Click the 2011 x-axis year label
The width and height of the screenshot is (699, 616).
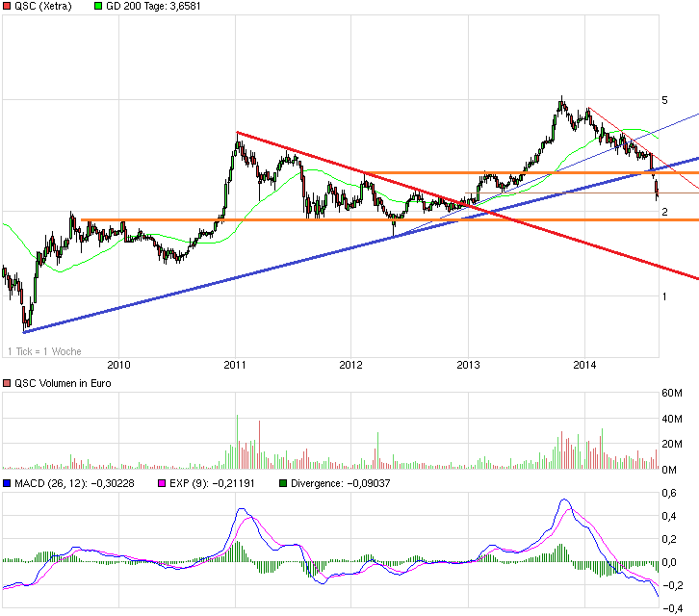235,365
